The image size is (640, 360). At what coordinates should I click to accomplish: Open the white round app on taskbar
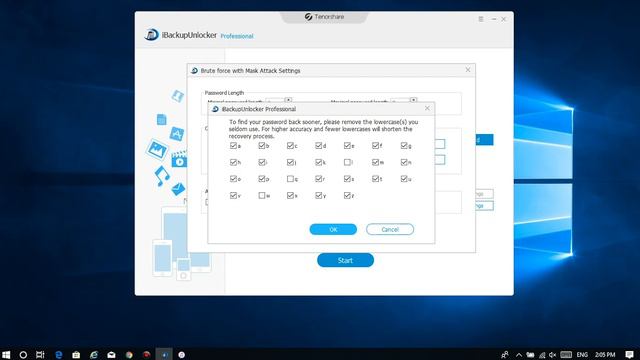pos(182,355)
